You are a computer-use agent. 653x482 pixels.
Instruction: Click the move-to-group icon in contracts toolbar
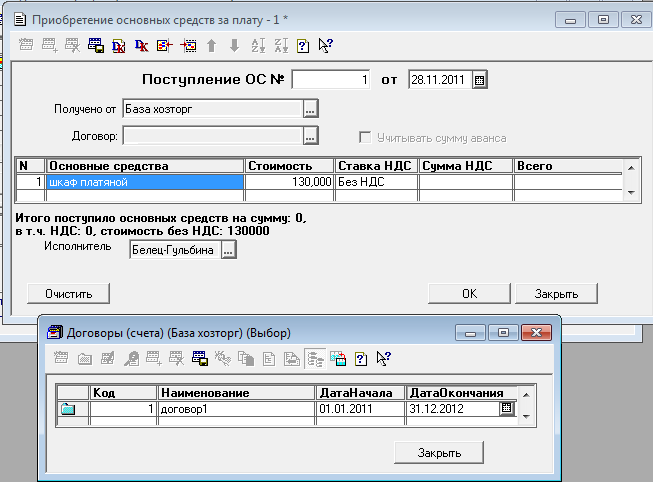292,358
